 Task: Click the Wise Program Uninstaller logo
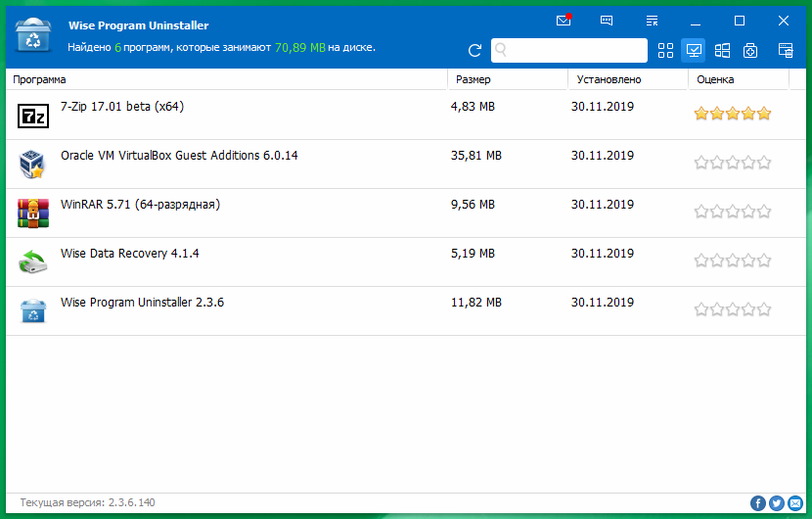click(x=33, y=35)
